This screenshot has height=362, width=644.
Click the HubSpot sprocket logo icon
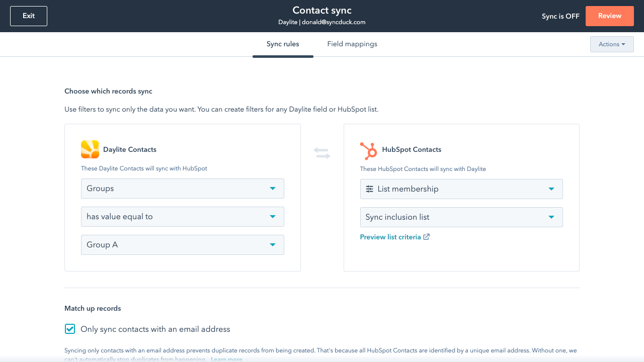coord(369,150)
